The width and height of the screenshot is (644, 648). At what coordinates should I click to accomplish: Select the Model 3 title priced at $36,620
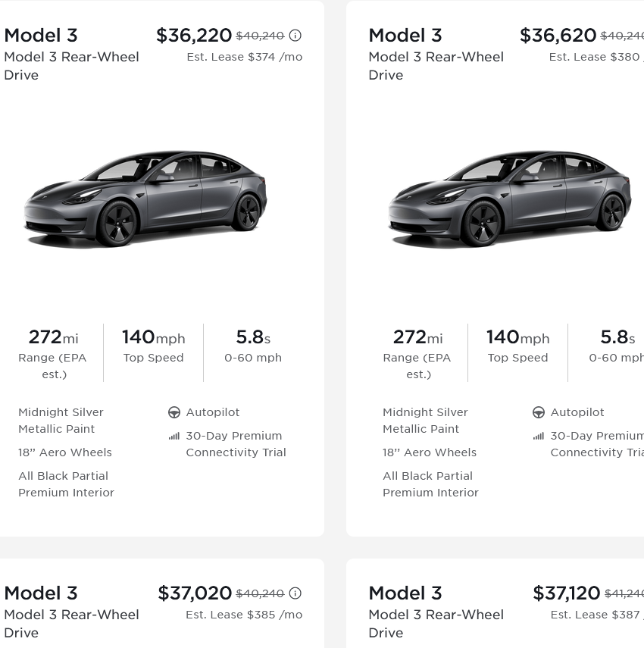click(405, 36)
